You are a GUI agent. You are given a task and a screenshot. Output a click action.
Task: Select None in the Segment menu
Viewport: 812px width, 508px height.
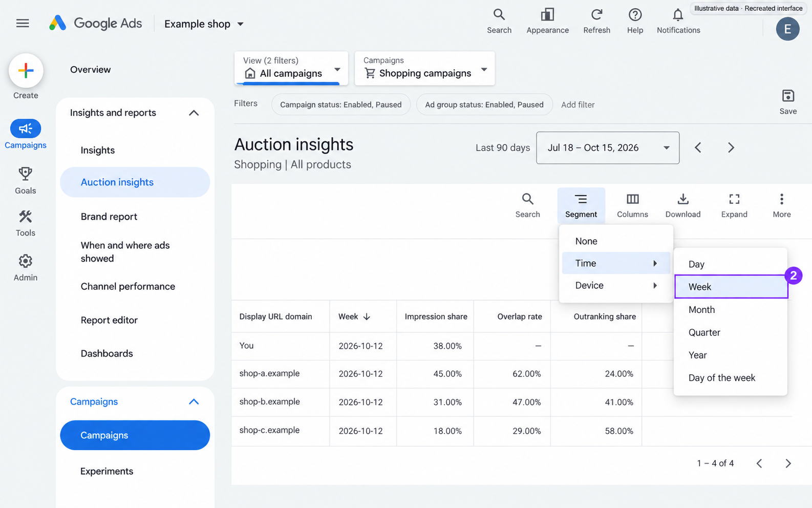pos(616,241)
